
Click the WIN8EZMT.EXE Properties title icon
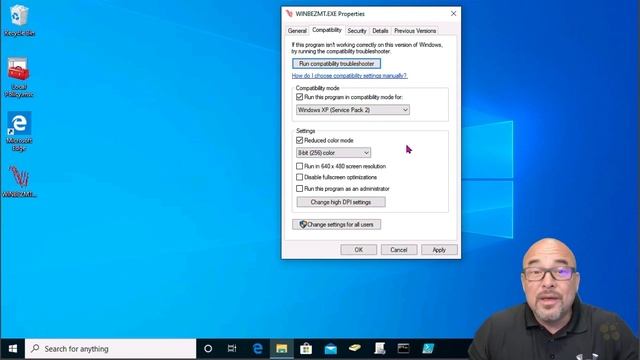(289, 13)
